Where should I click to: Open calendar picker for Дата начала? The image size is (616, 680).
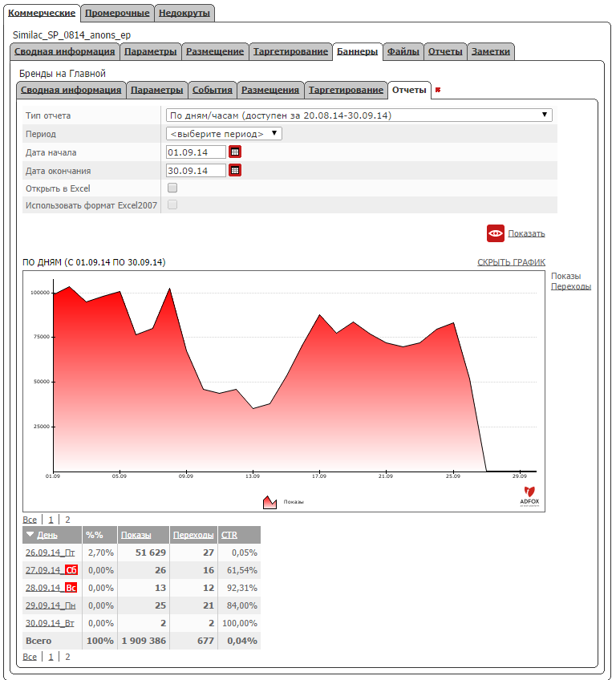[x=235, y=152]
